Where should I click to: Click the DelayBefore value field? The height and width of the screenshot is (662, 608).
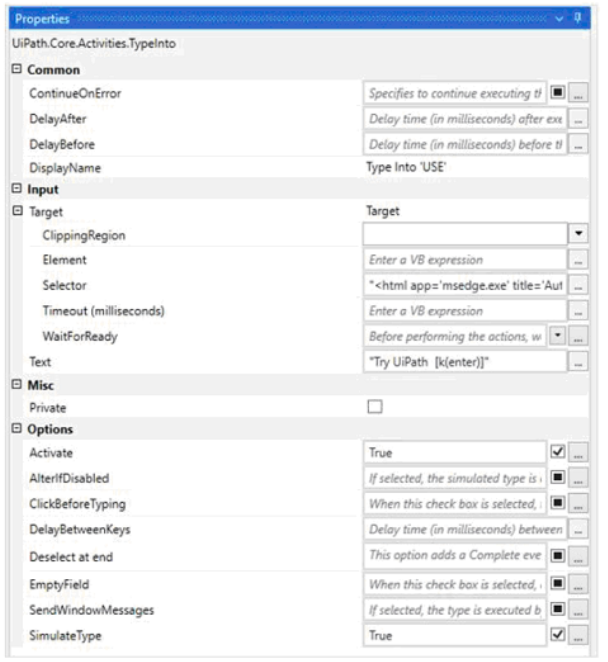(465, 144)
